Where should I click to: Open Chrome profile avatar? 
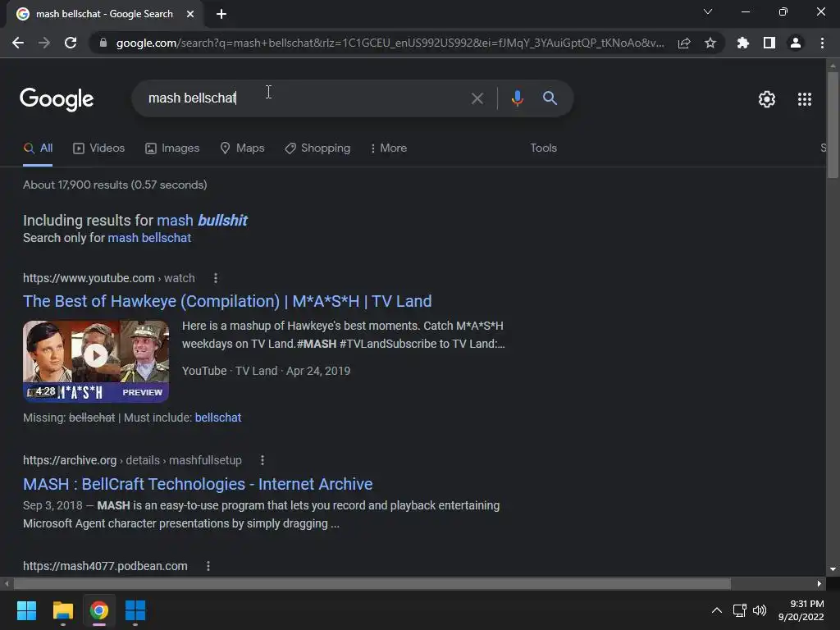(x=796, y=43)
